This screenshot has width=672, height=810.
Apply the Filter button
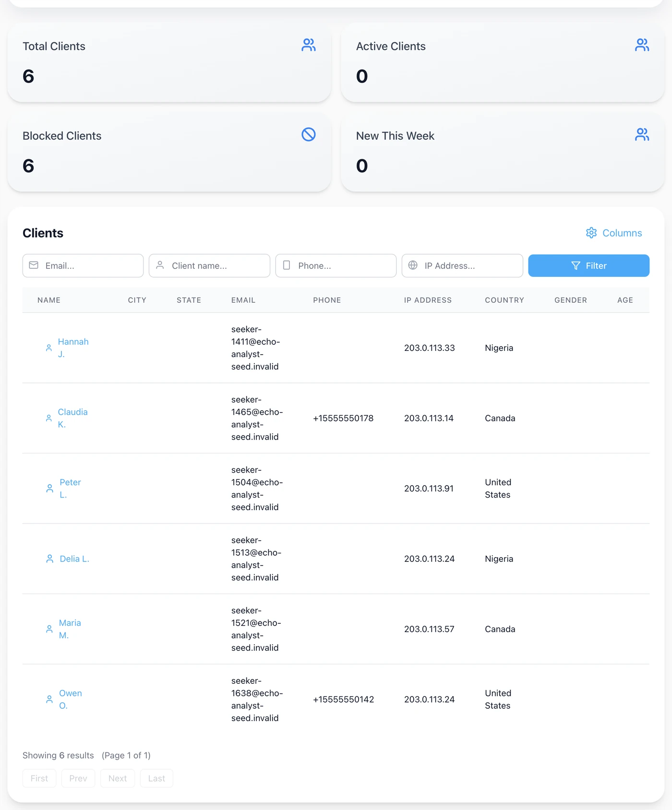coord(588,266)
